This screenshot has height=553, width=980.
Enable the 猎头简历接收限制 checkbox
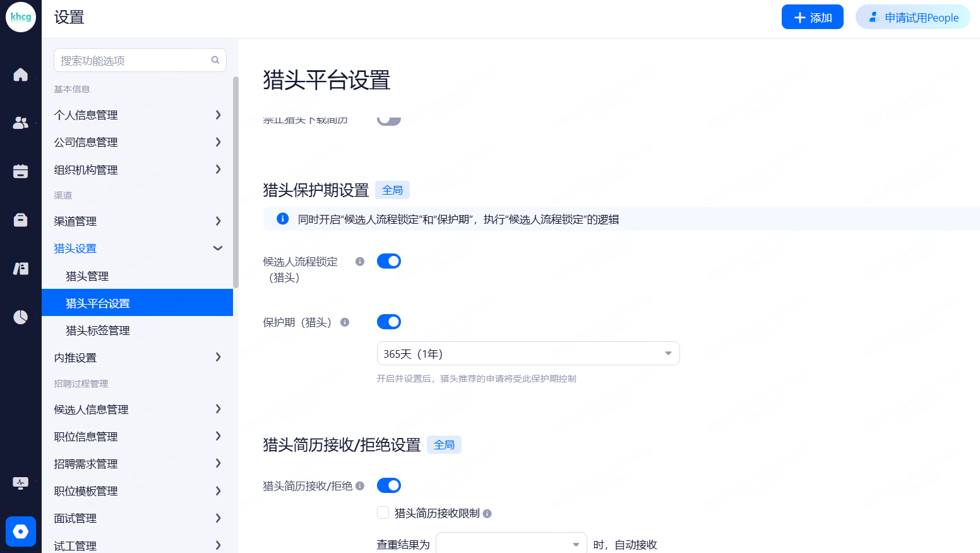[383, 513]
